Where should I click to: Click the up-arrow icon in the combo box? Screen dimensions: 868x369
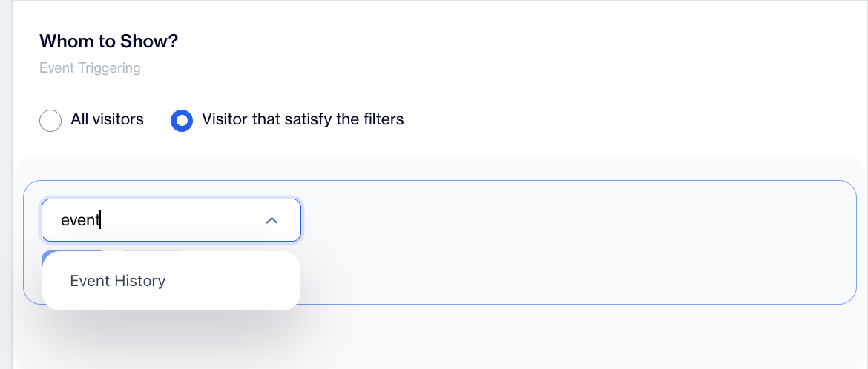point(272,220)
